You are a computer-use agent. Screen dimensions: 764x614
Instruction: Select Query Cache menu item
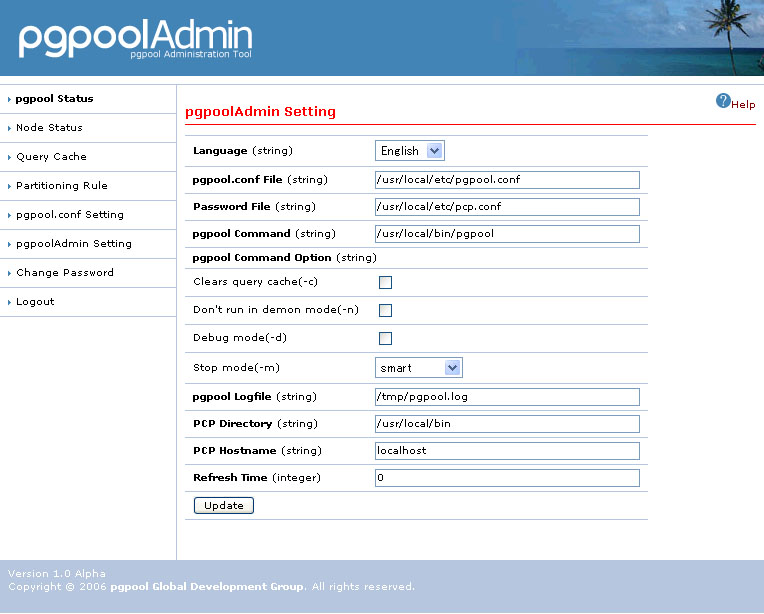pos(51,157)
